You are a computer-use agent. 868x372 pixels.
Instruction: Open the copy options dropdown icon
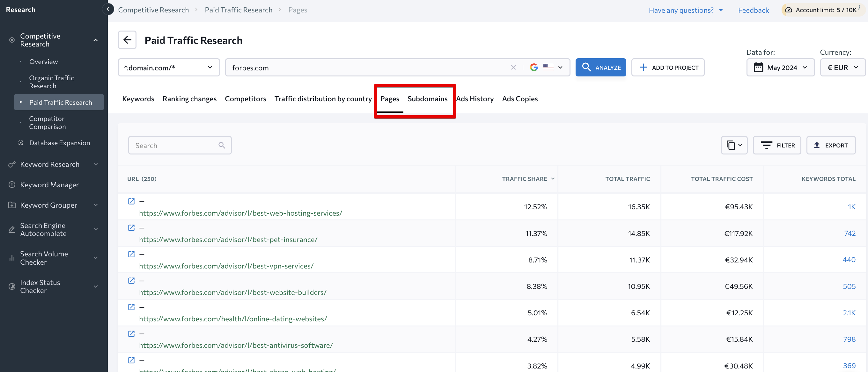(x=734, y=145)
